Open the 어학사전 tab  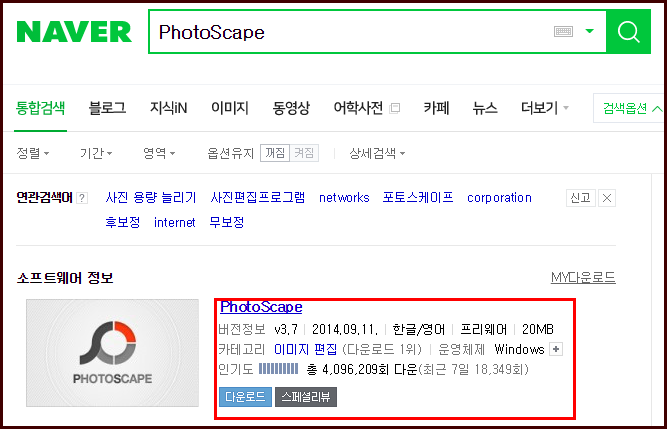click(358, 108)
